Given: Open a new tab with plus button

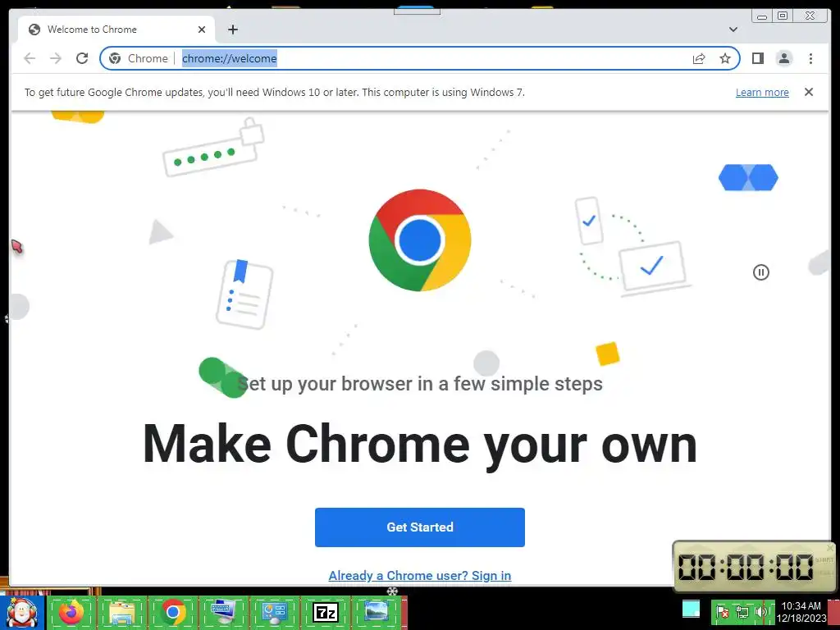Looking at the screenshot, I should 232,30.
